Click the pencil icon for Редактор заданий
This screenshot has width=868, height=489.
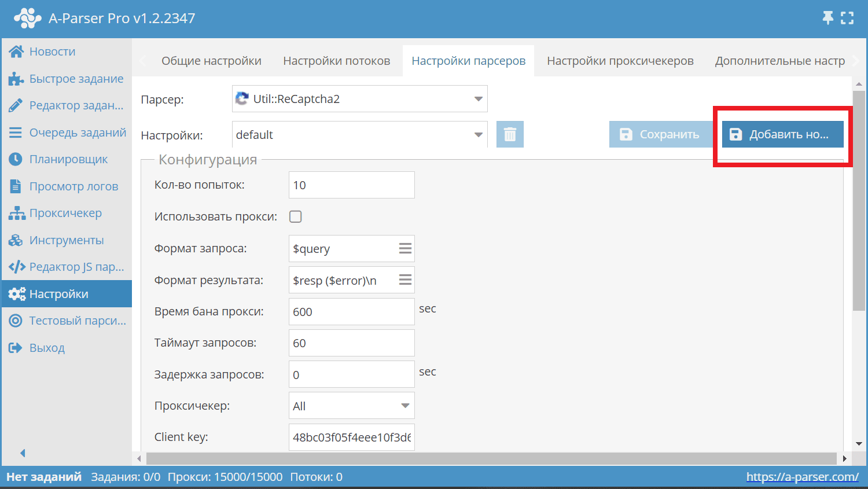click(16, 105)
